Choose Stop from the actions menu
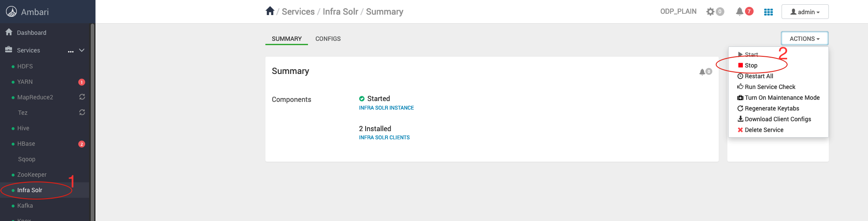868x221 pixels. click(x=751, y=65)
